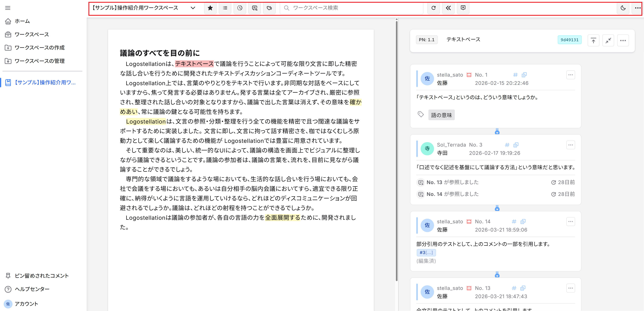This screenshot has height=311, width=644.
Task: Click the hash icon on comment No. 13
Action: click(514, 288)
